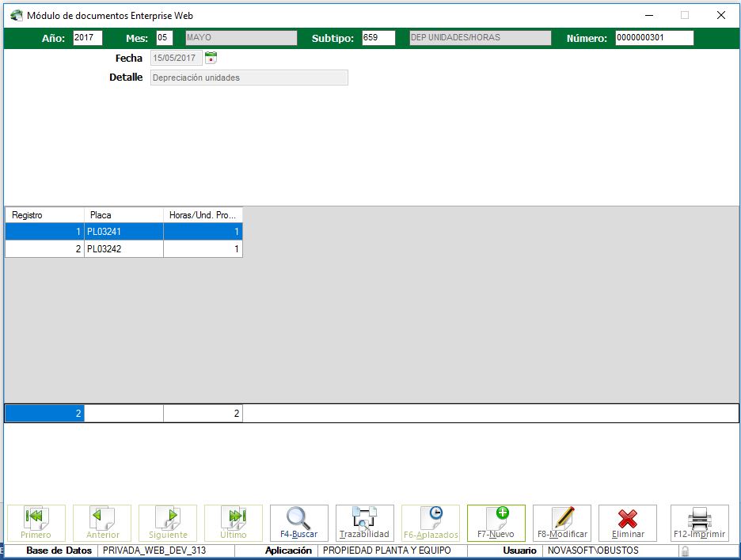Click the MAYO month name field
The width and height of the screenshot is (741, 560).
click(x=241, y=38)
